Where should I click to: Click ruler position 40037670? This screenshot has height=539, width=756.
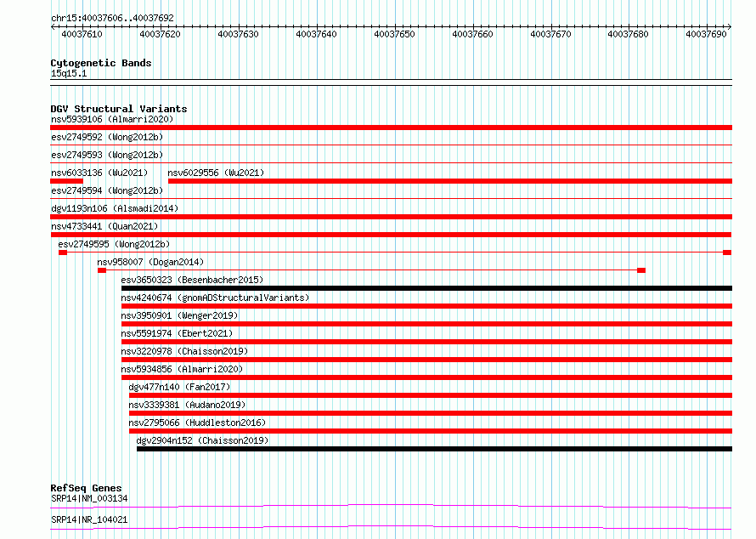[x=550, y=34]
